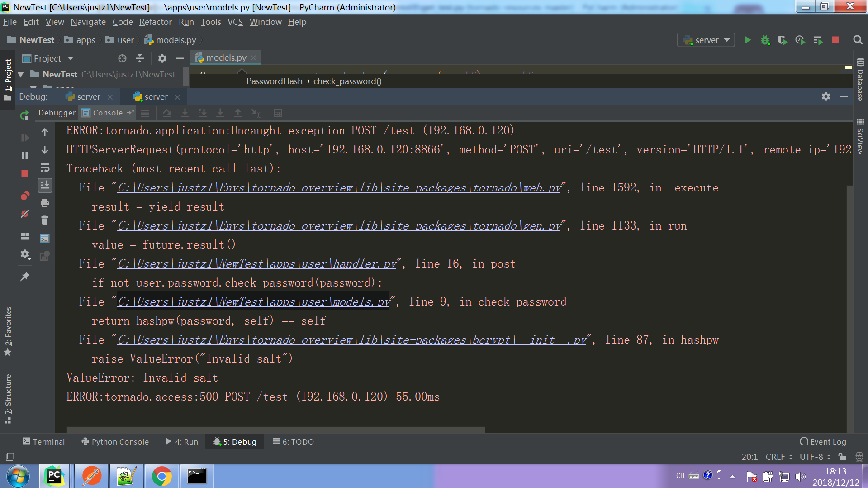868x488 pixels.
Task: Open Navigate menu
Action: click(x=88, y=22)
